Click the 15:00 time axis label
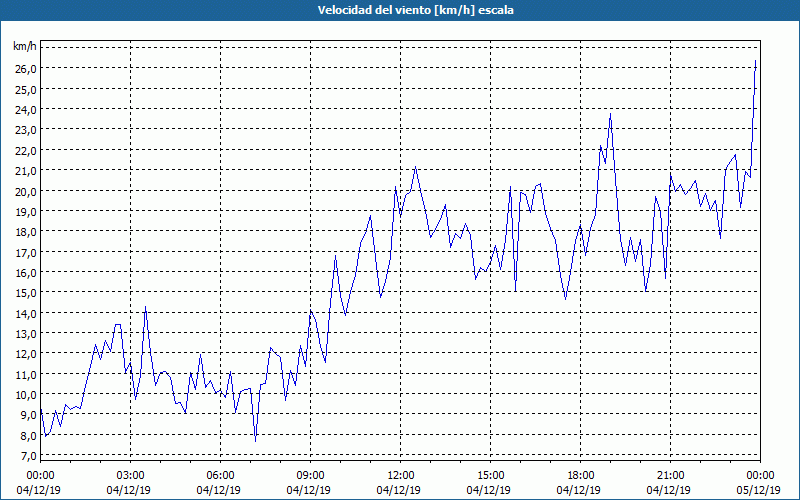Screen dimensions: 800x500 click(490, 476)
